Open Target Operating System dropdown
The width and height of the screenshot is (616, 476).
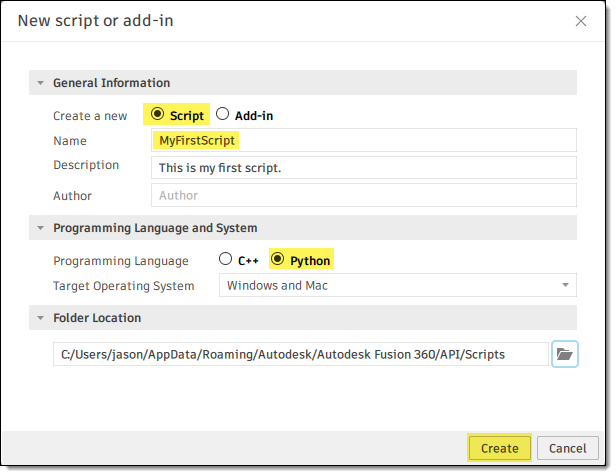click(397, 286)
